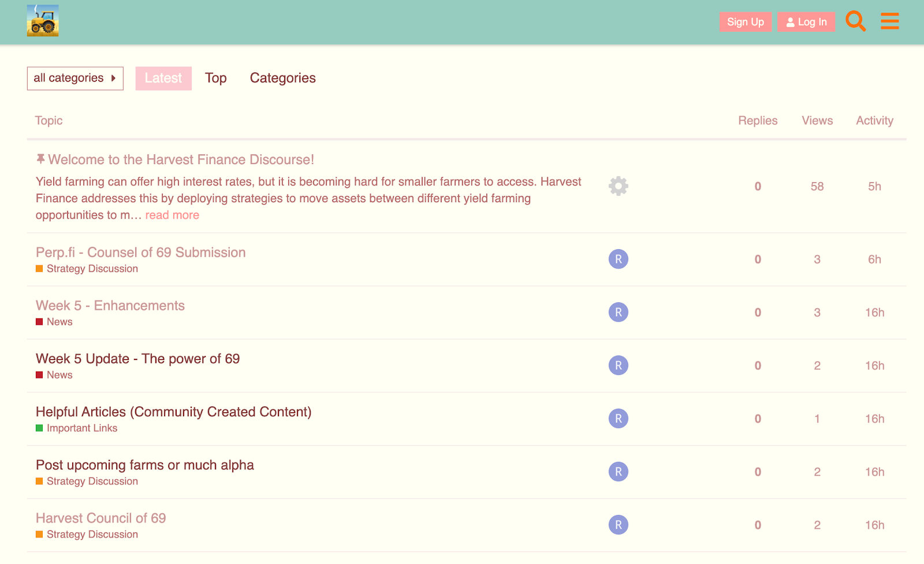
Task: Open Helpful Articles (Community Created Content) topic
Action: point(174,412)
